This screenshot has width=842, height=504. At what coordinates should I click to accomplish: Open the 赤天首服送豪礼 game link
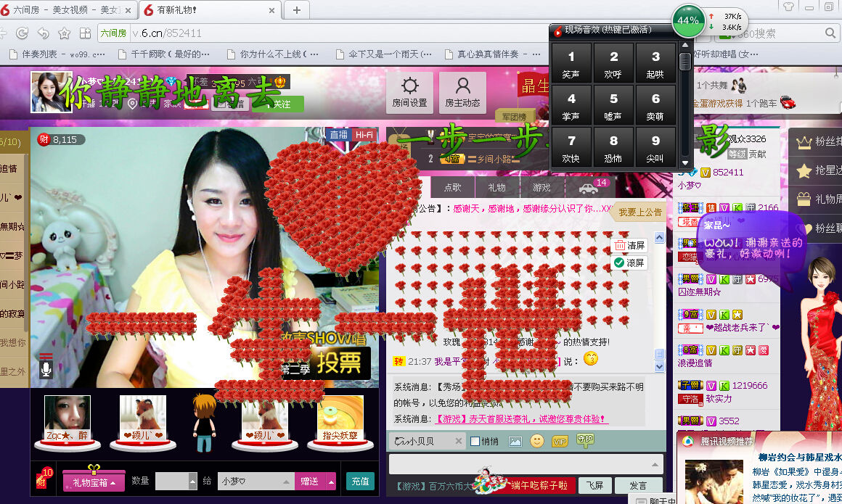click(520, 418)
